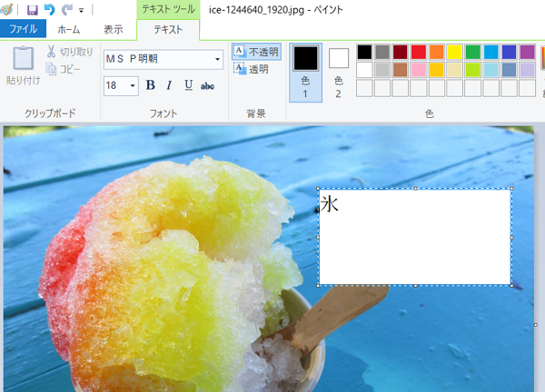This screenshot has height=392, width=545.
Task: Switch to the ホーム tab
Action: click(x=69, y=30)
